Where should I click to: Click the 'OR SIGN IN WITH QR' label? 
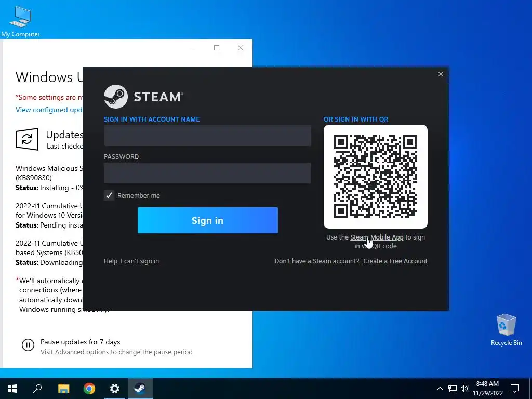click(x=355, y=119)
